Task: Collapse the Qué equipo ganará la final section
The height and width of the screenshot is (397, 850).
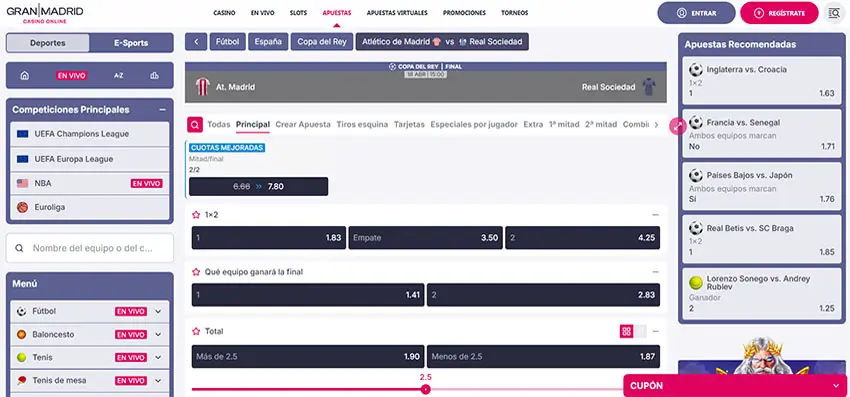Action: [655, 272]
